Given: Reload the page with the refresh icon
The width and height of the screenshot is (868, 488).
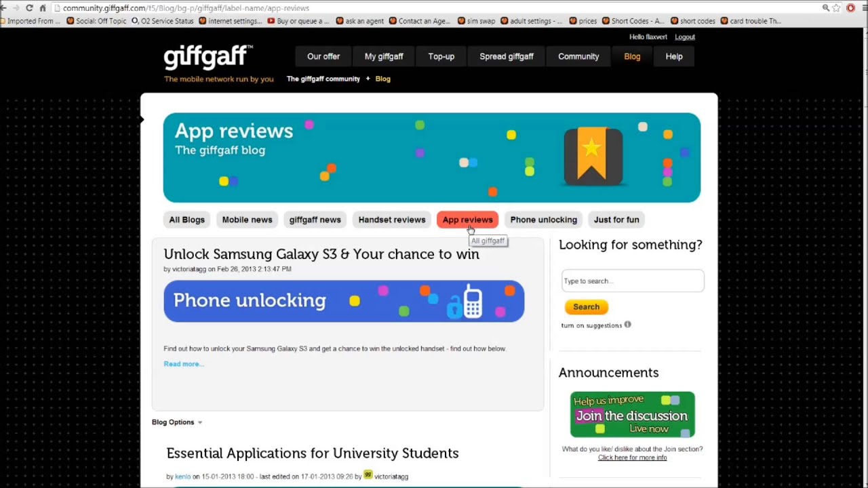Looking at the screenshot, I should point(29,8).
